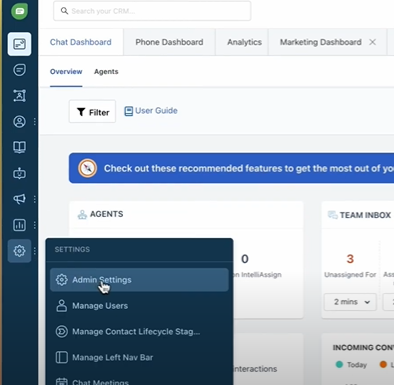Image resolution: width=394 pixels, height=385 pixels.
Task: Open the knowledge base book icon
Action: click(x=19, y=147)
